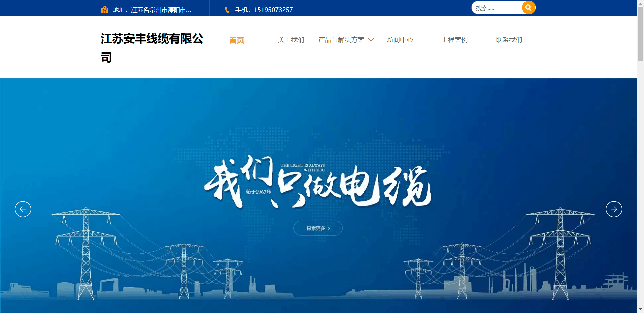The width and height of the screenshot is (644, 313).
Task: Advance to next banner slide arrow
Action: click(x=614, y=209)
